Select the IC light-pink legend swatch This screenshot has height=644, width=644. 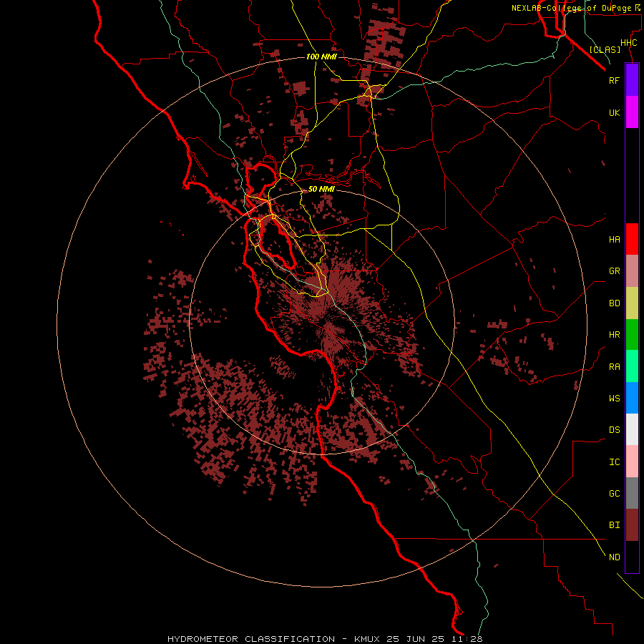(632, 462)
